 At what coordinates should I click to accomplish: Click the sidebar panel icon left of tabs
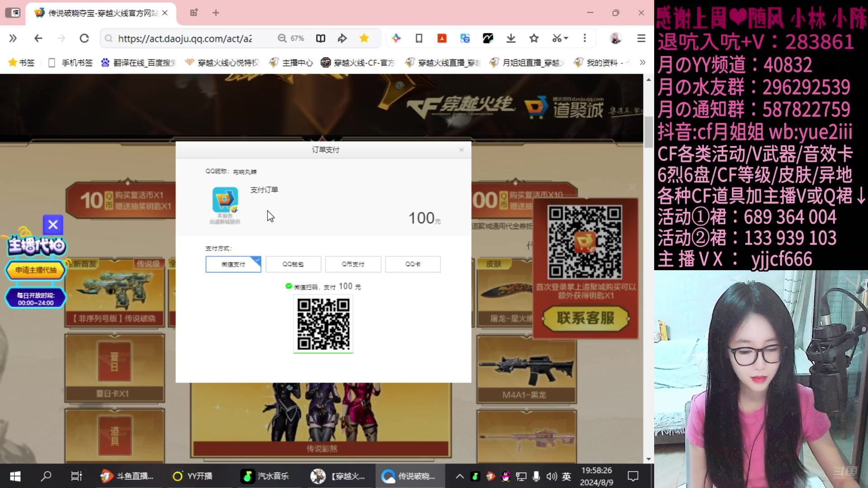[x=13, y=13]
